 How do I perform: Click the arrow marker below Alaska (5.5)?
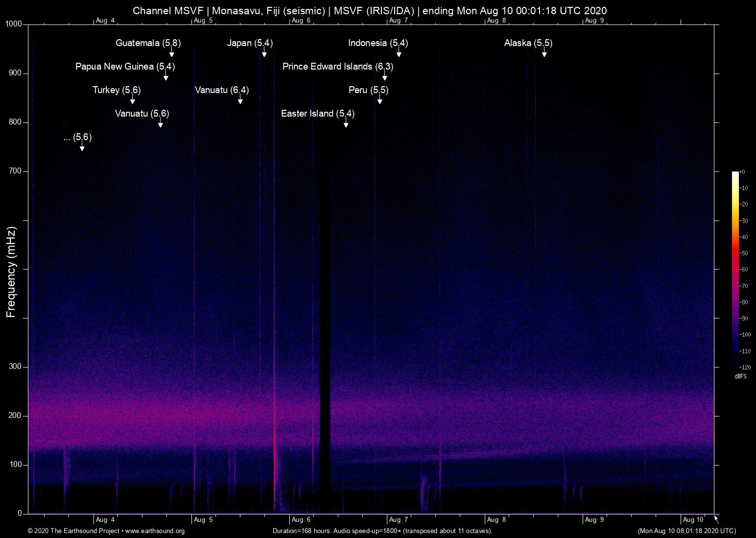pyautogui.click(x=544, y=53)
